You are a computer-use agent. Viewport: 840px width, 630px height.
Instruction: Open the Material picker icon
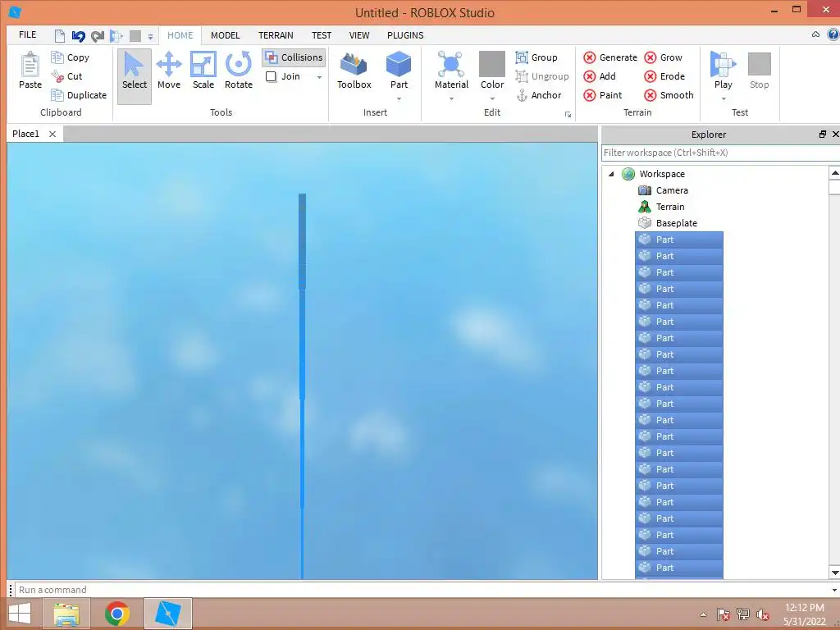(451, 64)
